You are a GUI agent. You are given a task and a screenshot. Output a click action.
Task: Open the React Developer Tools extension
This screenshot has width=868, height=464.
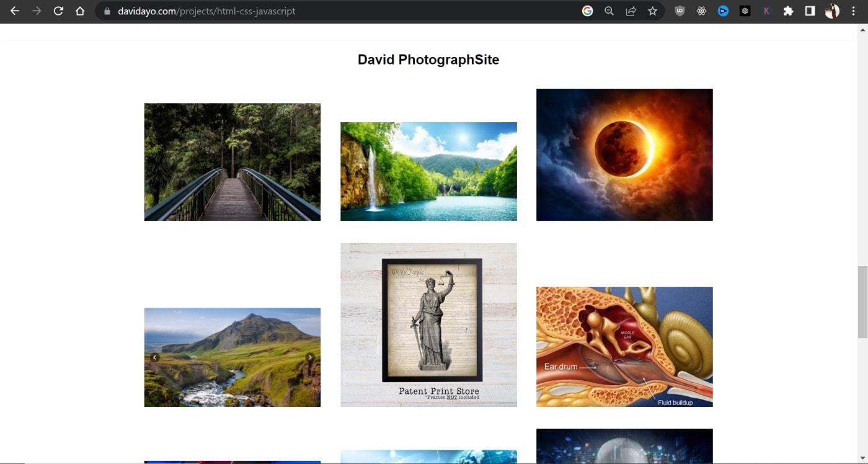[702, 11]
